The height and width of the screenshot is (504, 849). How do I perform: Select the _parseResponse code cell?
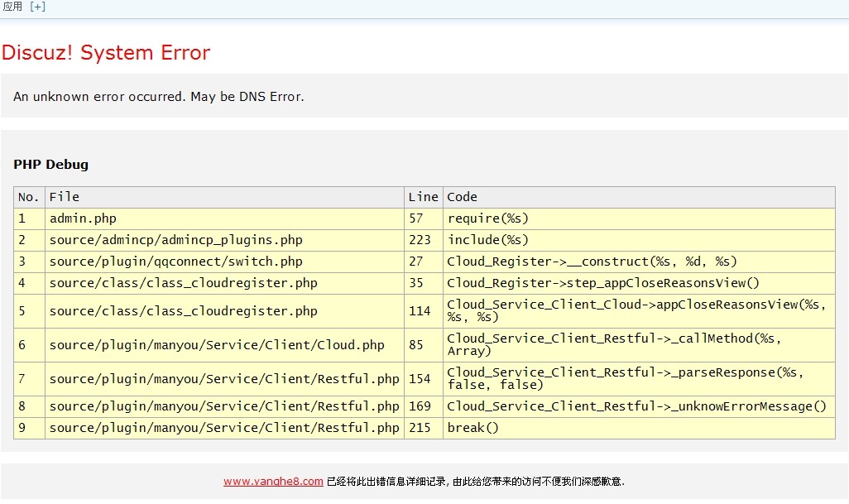639,379
